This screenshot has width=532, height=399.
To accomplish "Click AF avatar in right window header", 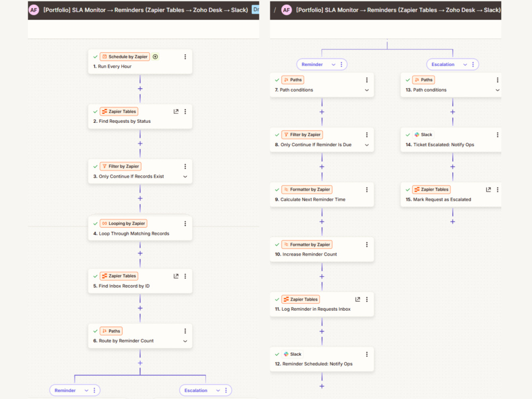I will [x=287, y=10].
